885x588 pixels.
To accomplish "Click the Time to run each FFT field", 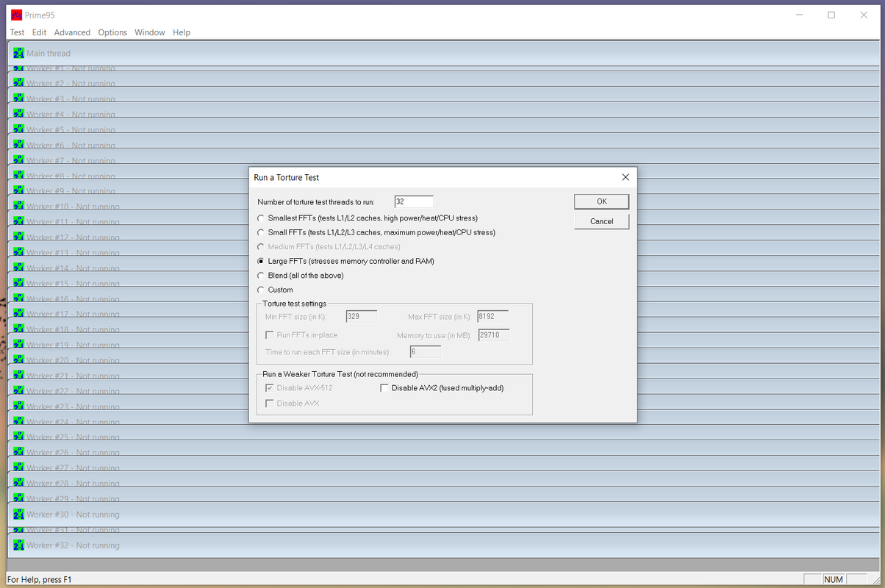I will [426, 352].
